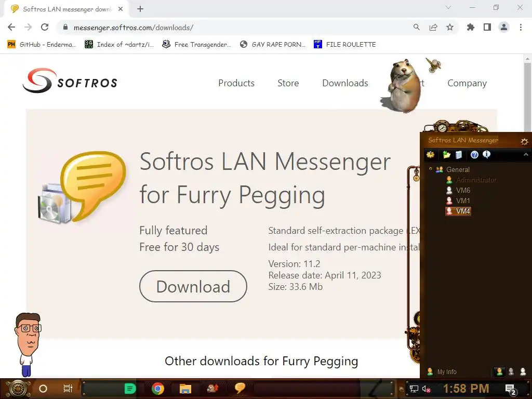This screenshot has height=399, width=532.
Task: Close the Softros LAN messenger tab
Action: coord(121,9)
